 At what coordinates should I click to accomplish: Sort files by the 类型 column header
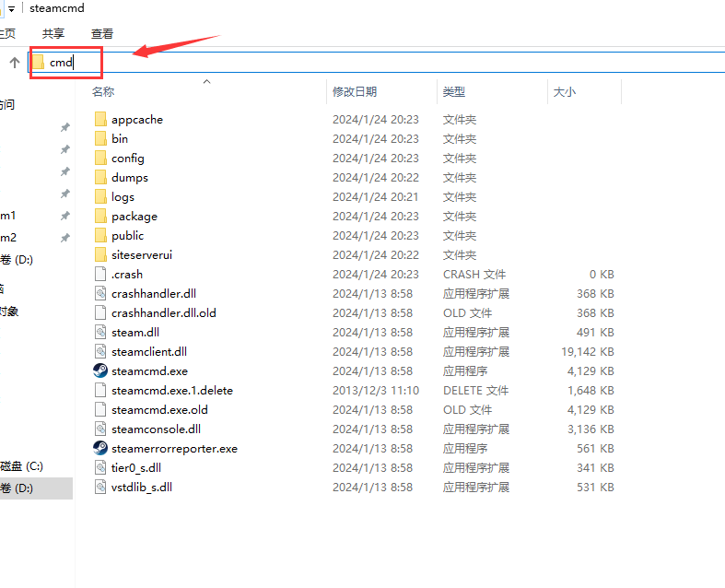tap(453, 91)
